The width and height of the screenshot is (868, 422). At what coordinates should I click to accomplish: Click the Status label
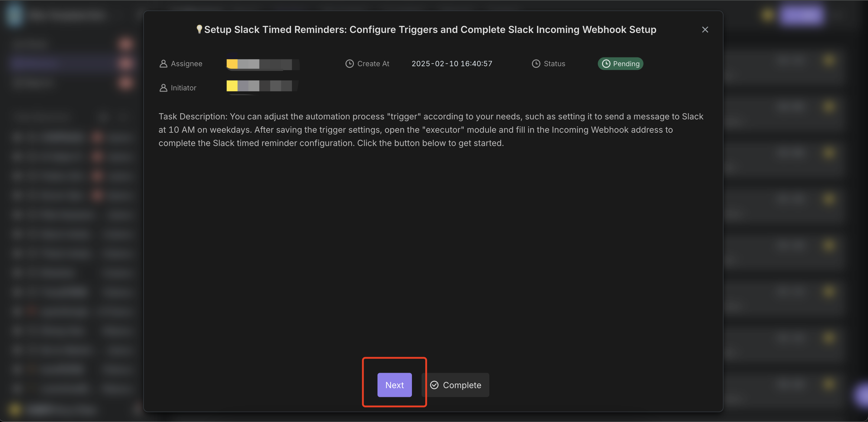[554, 64]
